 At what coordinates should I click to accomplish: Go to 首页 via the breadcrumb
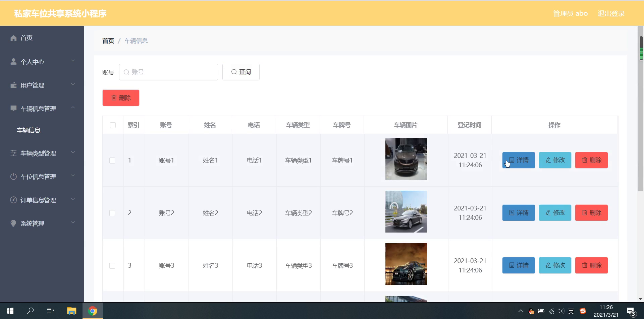[108, 41]
